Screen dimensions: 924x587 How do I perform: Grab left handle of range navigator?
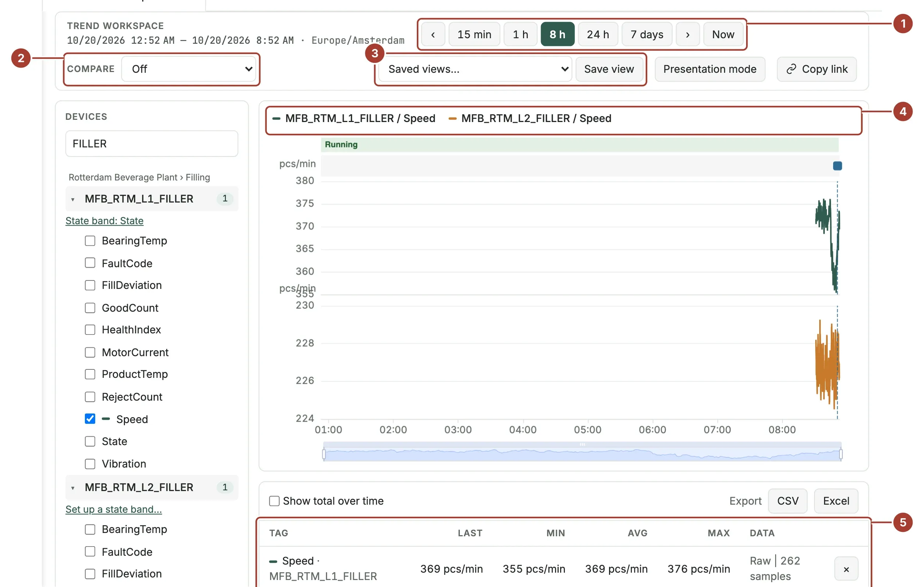(x=324, y=454)
